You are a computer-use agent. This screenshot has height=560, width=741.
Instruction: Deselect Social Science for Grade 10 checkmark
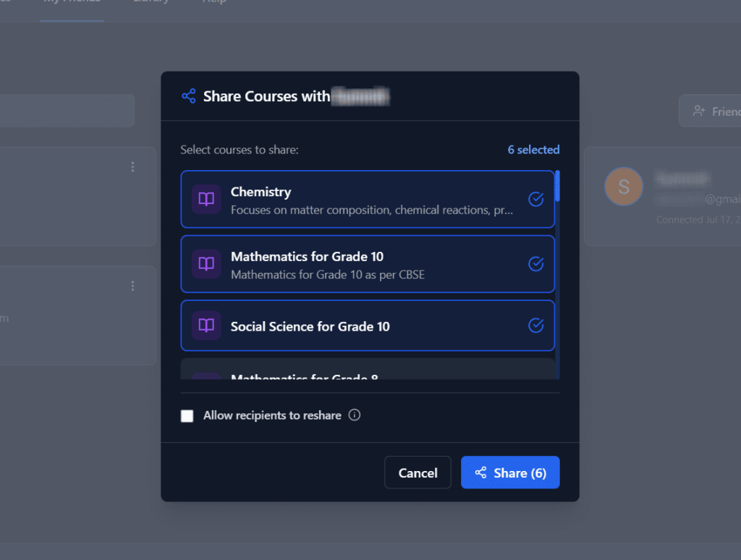click(x=535, y=326)
